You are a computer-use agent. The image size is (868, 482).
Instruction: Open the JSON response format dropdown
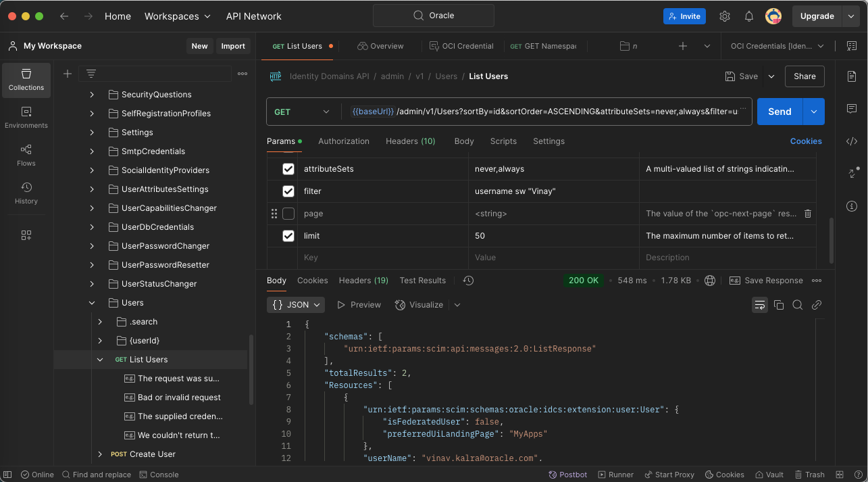pyautogui.click(x=296, y=305)
